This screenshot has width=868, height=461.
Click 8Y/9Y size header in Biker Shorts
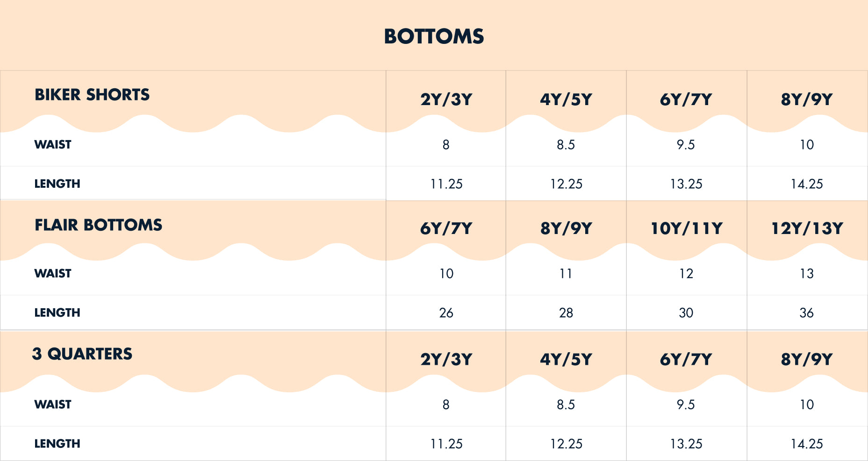(807, 99)
